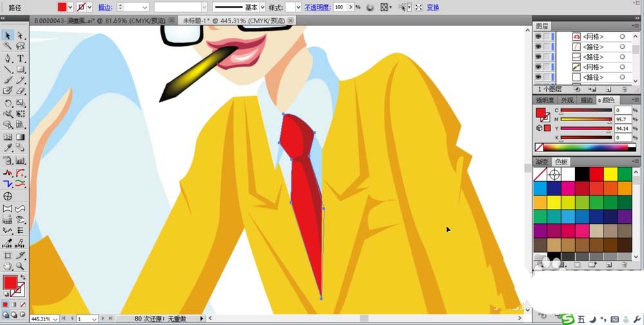Open the 外观 panel tab
The width and height of the screenshot is (644, 325).
pyautogui.click(x=567, y=100)
